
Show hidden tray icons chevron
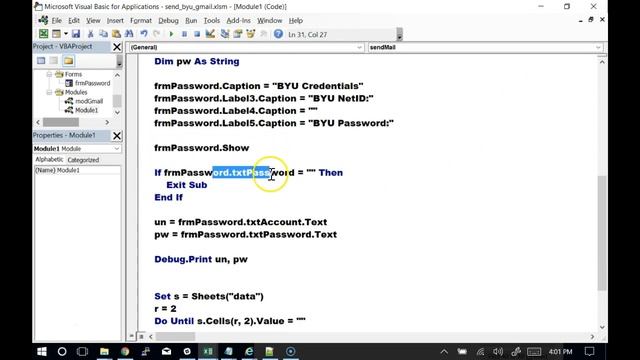444,351
